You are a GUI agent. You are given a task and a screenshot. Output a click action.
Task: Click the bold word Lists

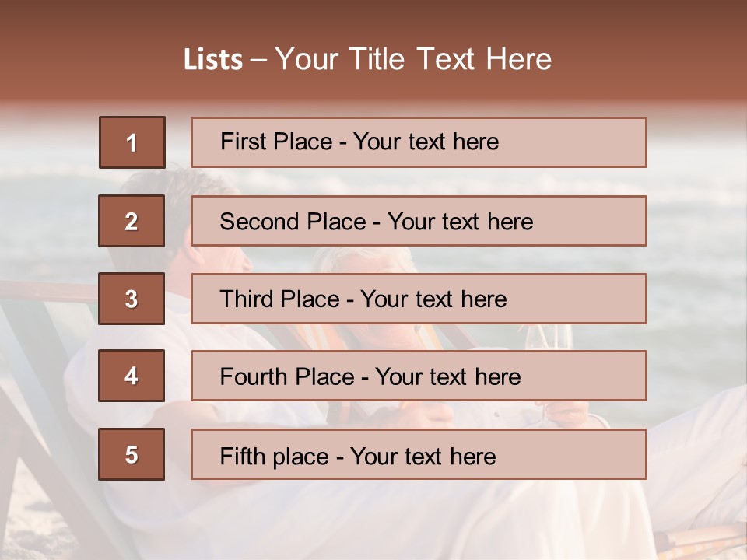click(213, 60)
